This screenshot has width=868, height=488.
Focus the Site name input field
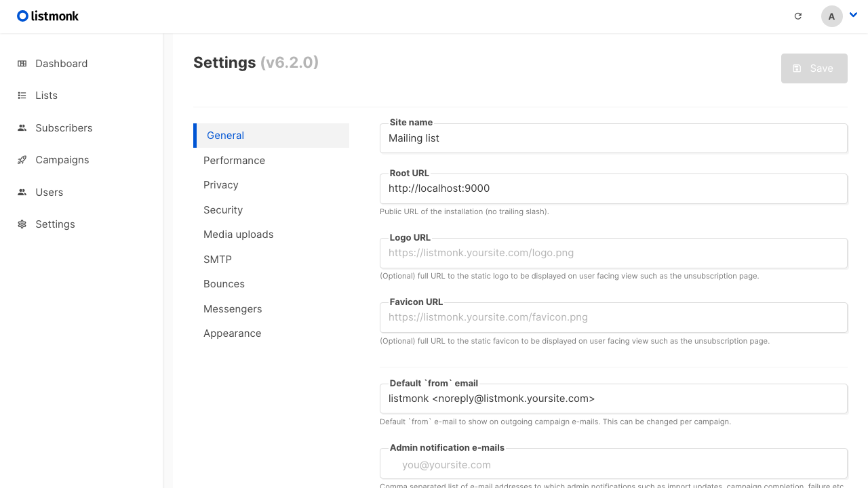614,138
